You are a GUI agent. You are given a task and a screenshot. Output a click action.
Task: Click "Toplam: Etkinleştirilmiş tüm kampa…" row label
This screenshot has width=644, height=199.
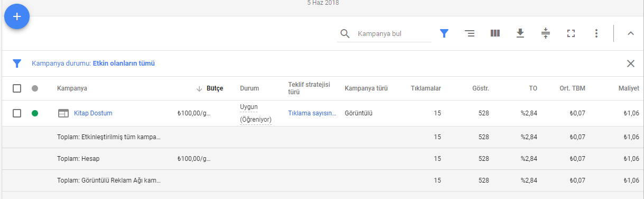click(x=108, y=137)
